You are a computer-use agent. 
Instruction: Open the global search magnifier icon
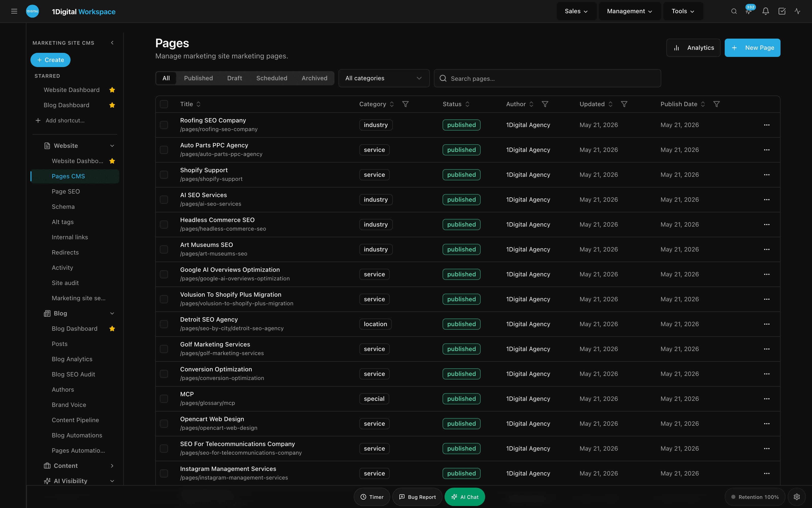(x=734, y=11)
